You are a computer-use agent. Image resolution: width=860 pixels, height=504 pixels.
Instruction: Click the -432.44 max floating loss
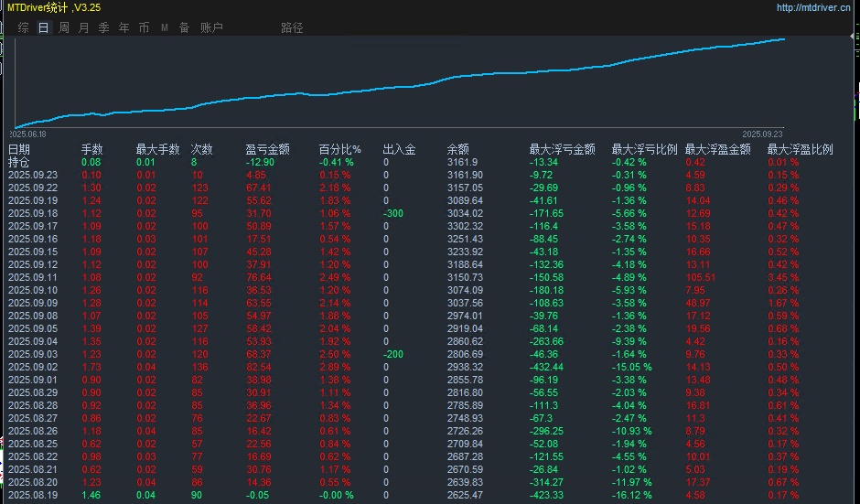(x=546, y=367)
